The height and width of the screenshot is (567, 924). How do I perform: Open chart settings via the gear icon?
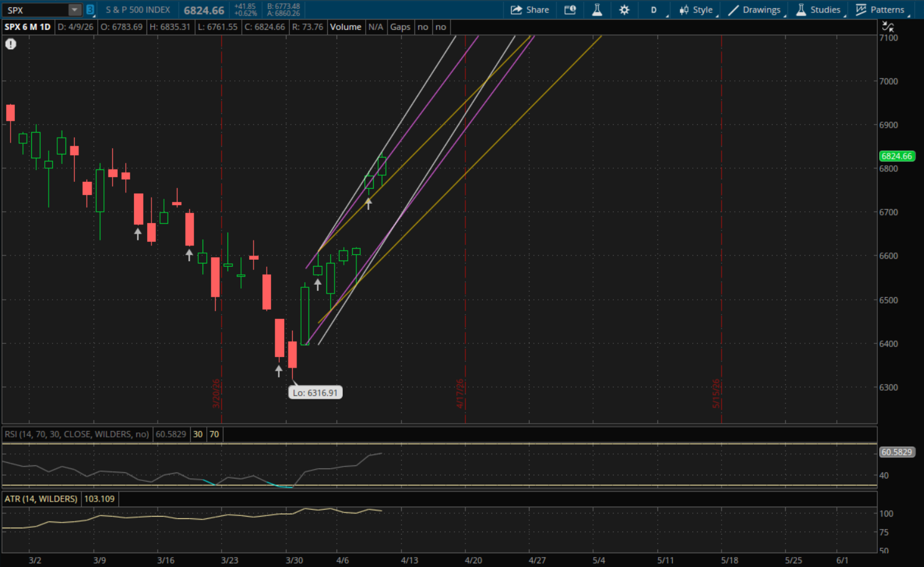tap(624, 10)
